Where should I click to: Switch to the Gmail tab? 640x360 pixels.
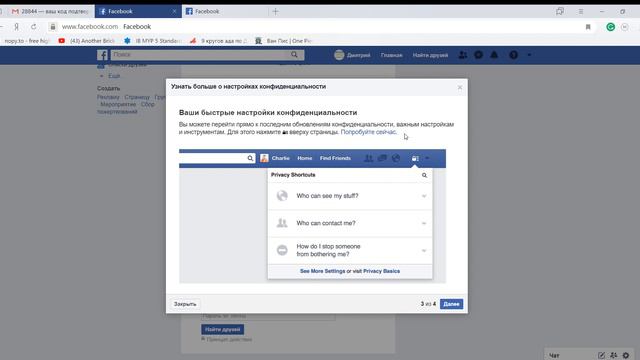tap(50, 11)
